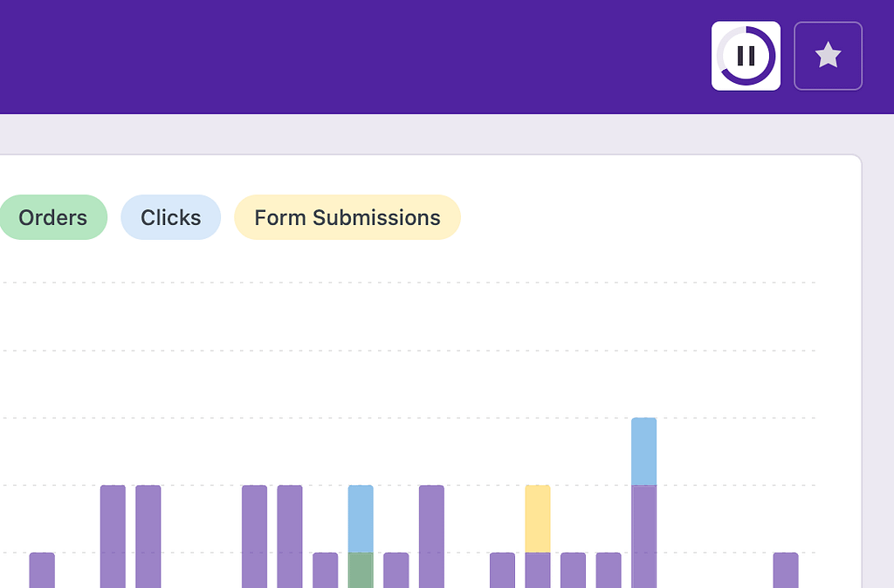Click the yellow Form Submissions bar segment

pos(538,519)
